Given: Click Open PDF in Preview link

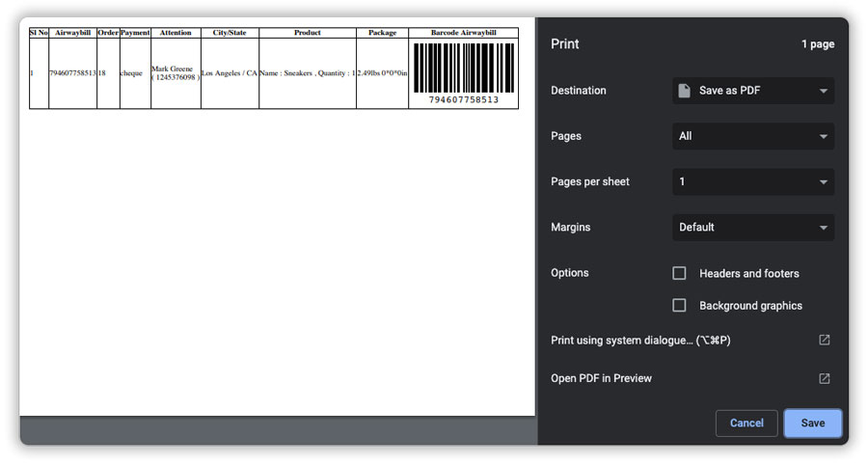Looking at the screenshot, I should [601, 378].
